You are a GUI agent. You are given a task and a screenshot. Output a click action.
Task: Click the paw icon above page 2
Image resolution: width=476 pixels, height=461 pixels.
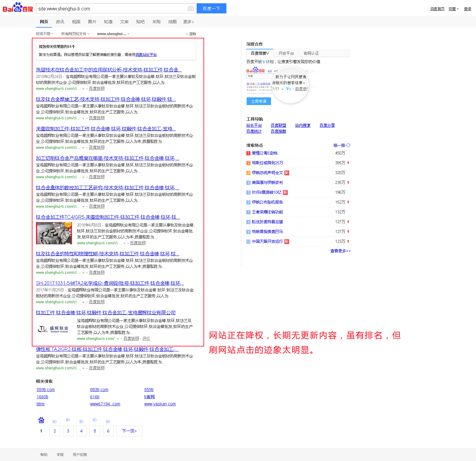[55, 421]
